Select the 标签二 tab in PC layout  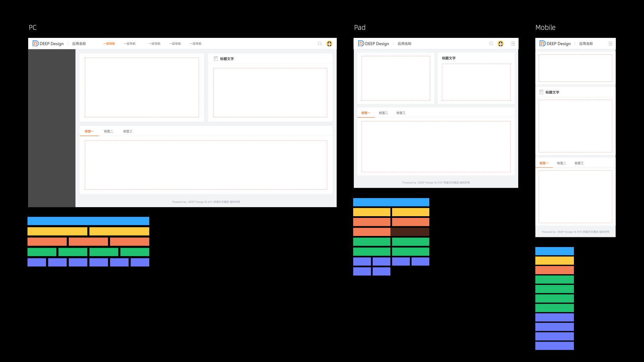(108, 131)
